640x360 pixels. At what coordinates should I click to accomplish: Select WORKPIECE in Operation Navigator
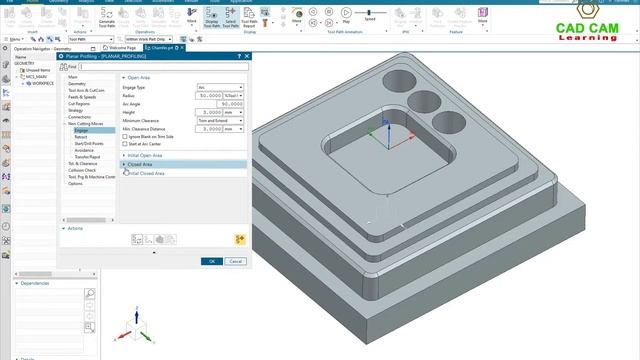pos(43,83)
